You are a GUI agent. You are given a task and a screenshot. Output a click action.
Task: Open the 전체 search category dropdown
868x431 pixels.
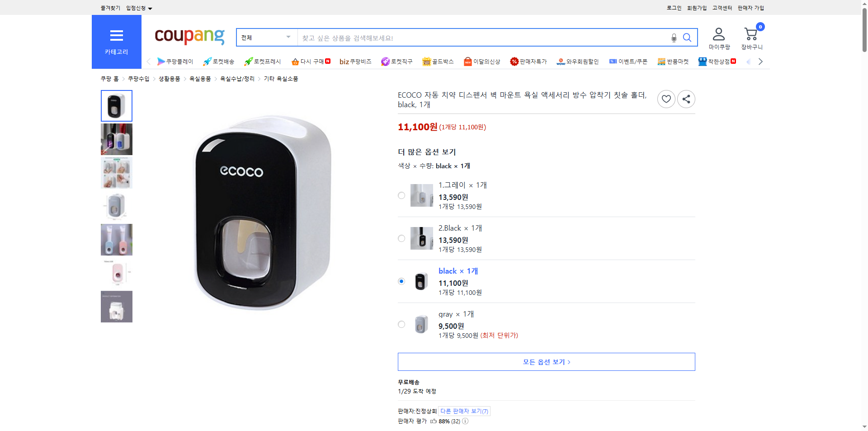click(x=266, y=38)
